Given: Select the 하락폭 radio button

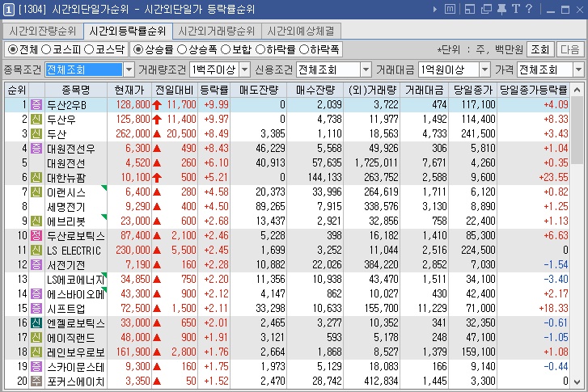Looking at the screenshot, I should pos(304,49).
